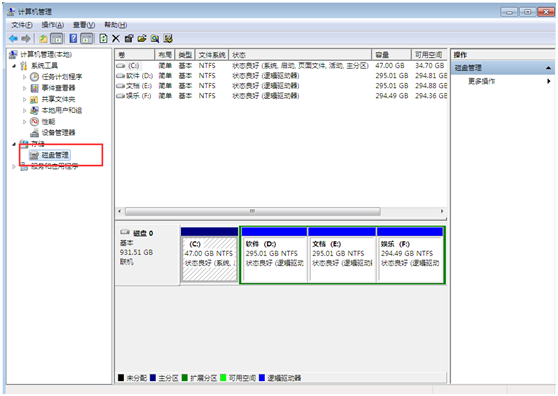This screenshot has height=396, width=558.
Task: Toggle the show/hide action pane icon
Action: point(87,38)
